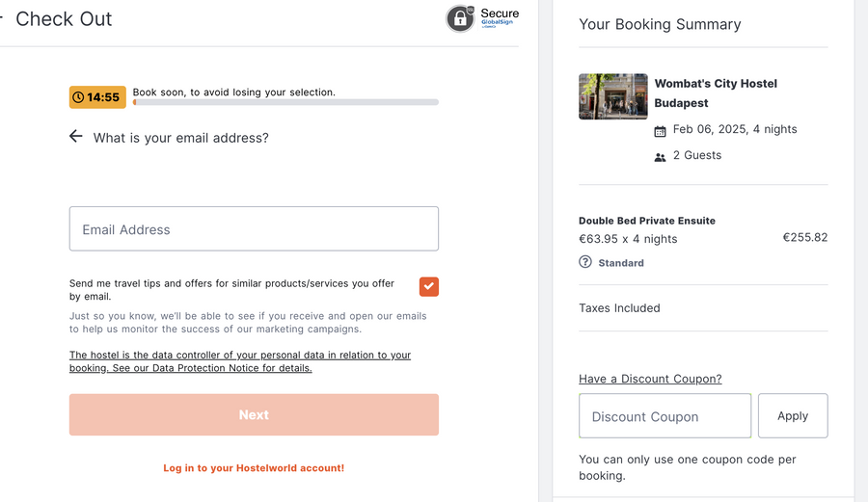
Task: Click the Double Bed Private Ensuite room name
Action: click(x=647, y=221)
